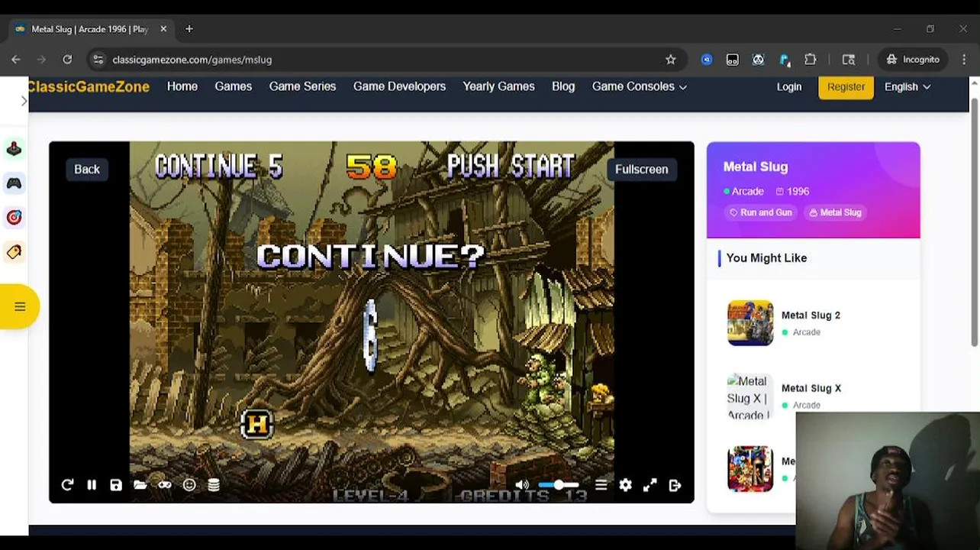Open a new browser tab

pyautogui.click(x=189, y=29)
